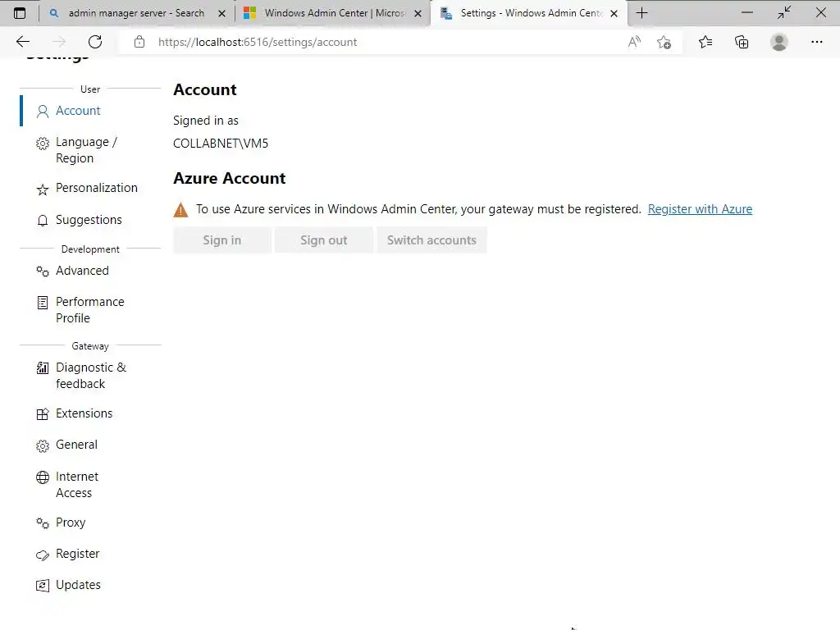Reload the page with the refresh icon
The height and width of the screenshot is (630, 840).
pos(95,42)
